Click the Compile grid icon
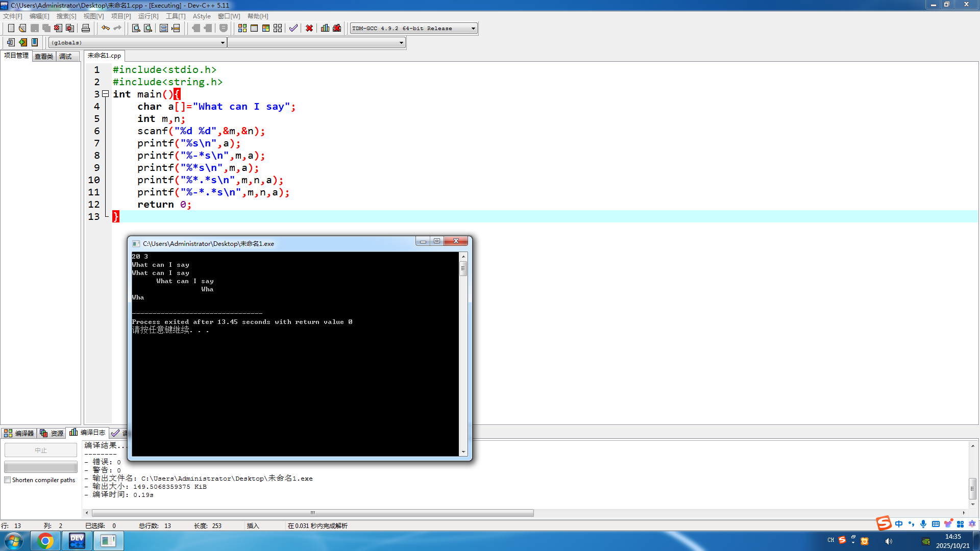The height and width of the screenshot is (551, 980). click(x=242, y=28)
